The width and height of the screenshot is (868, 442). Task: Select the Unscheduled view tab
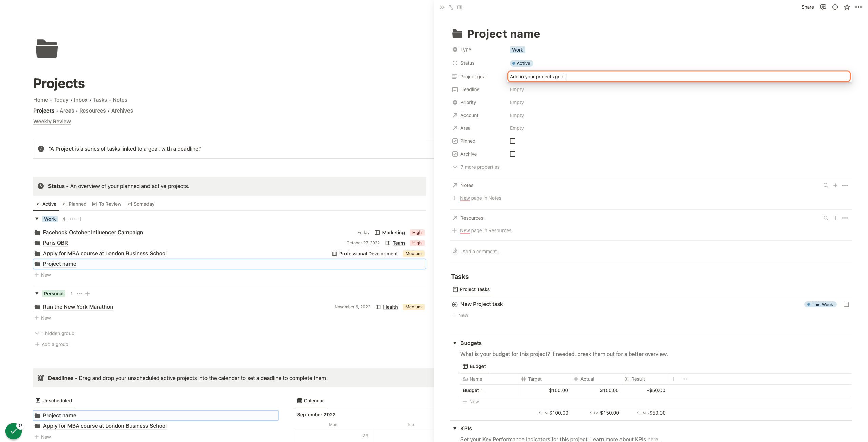tap(54, 401)
